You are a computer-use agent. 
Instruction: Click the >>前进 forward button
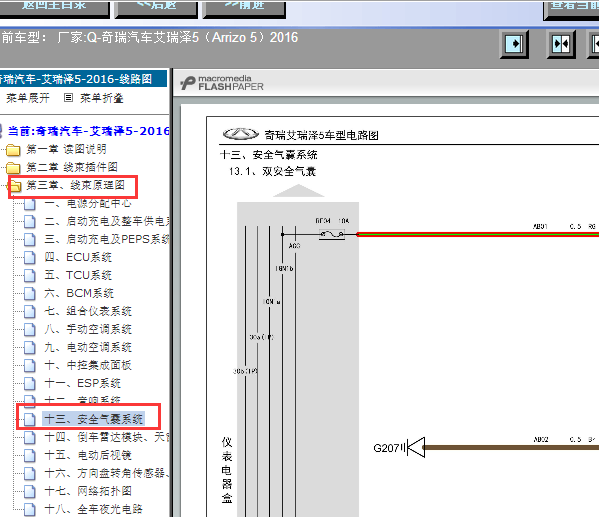(x=244, y=8)
